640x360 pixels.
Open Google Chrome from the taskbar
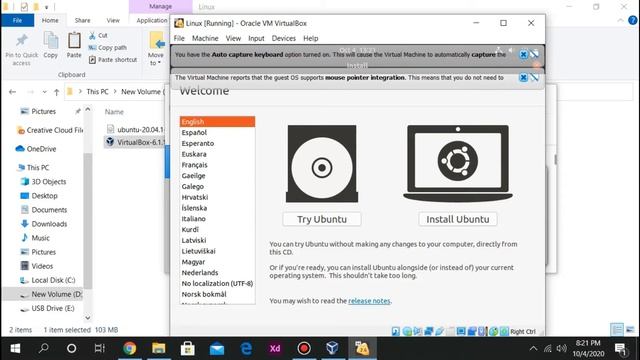129,348
